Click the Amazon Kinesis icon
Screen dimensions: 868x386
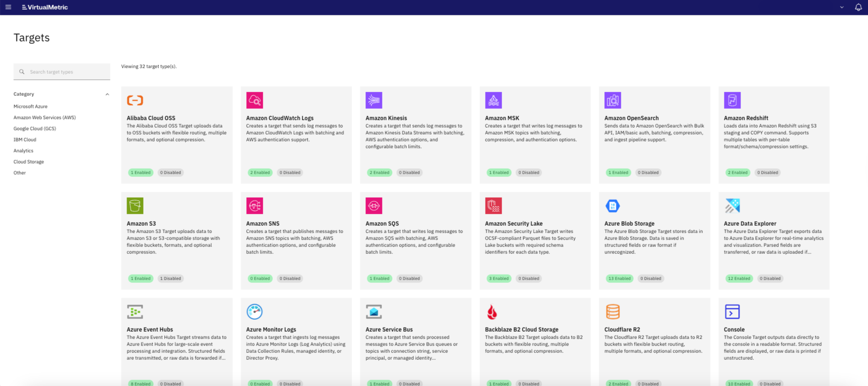374,100
